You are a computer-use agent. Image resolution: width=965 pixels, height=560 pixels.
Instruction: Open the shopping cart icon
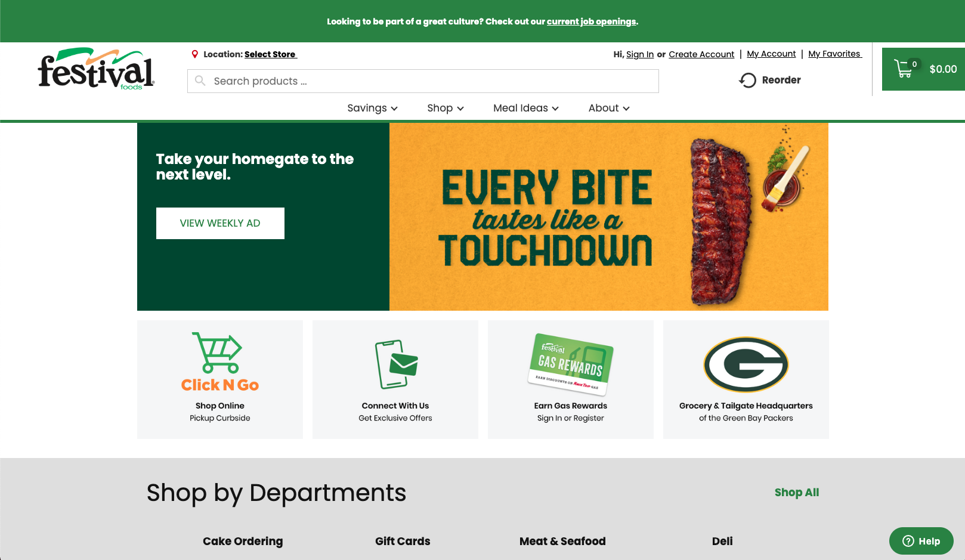(x=904, y=69)
